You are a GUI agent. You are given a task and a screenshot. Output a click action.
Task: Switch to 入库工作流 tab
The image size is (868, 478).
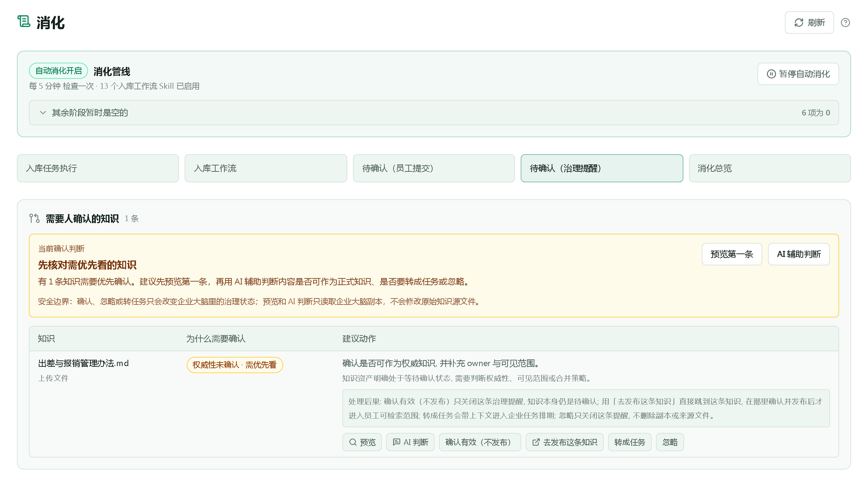tap(266, 168)
